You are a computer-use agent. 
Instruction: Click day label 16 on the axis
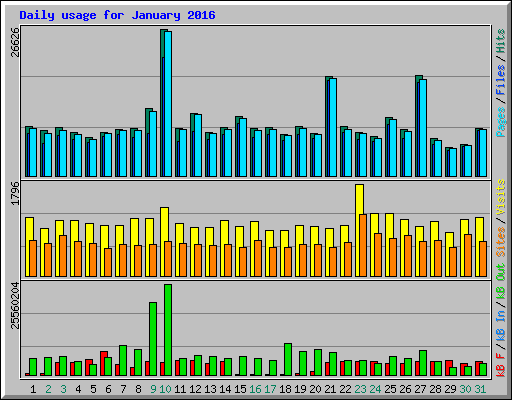255,389
